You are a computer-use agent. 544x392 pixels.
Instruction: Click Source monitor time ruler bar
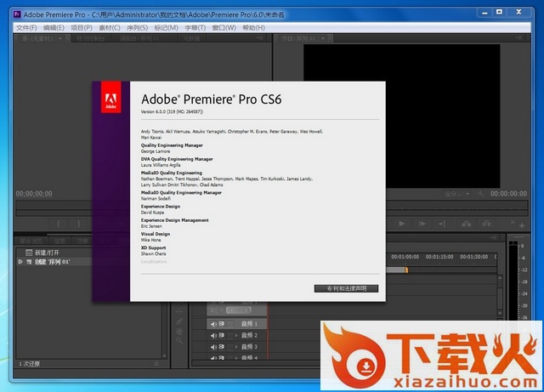point(54,205)
